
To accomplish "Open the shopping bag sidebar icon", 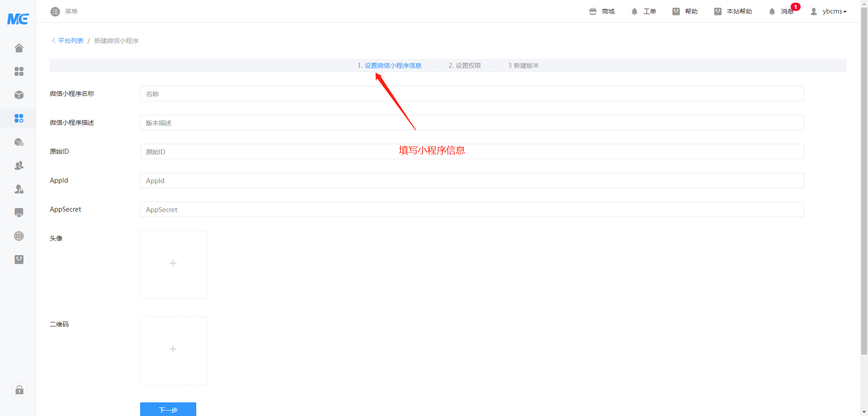I will pos(19,260).
